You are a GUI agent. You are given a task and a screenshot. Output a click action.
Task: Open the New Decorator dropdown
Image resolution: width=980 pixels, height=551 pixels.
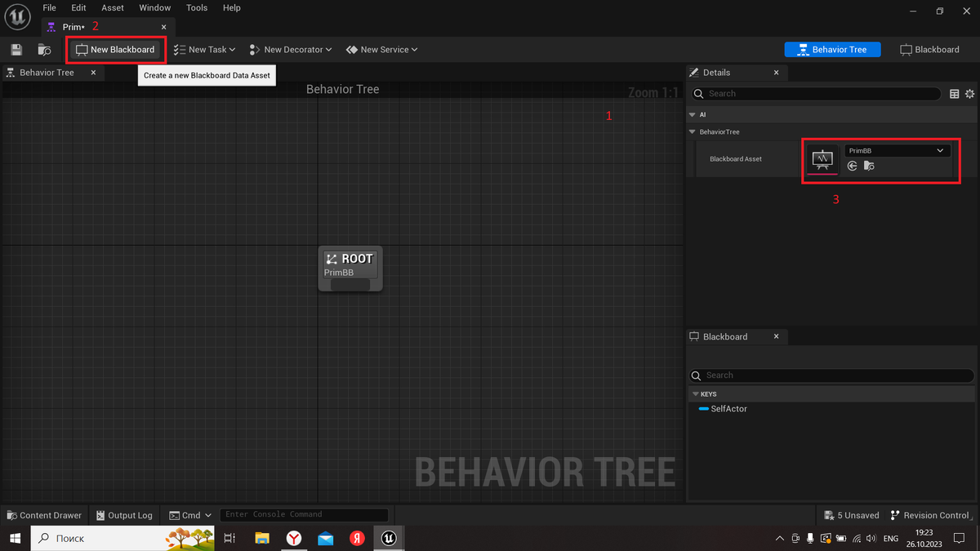point(291,50)
